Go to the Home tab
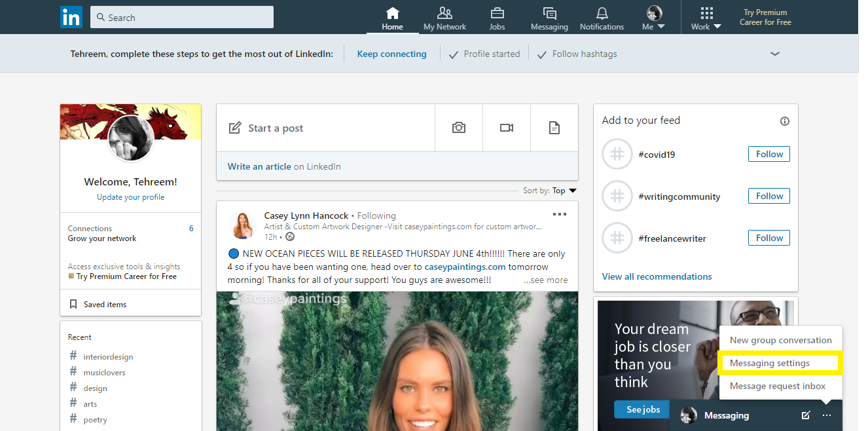The image size is (868, 431). coord(392,18)
